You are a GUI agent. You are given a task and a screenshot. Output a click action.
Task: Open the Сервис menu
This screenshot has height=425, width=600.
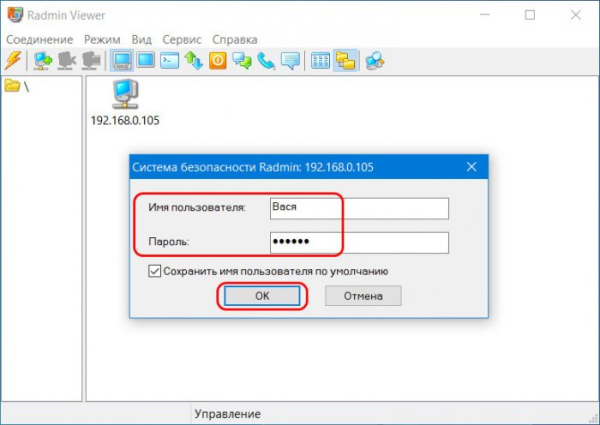click(x=181, y=38)
